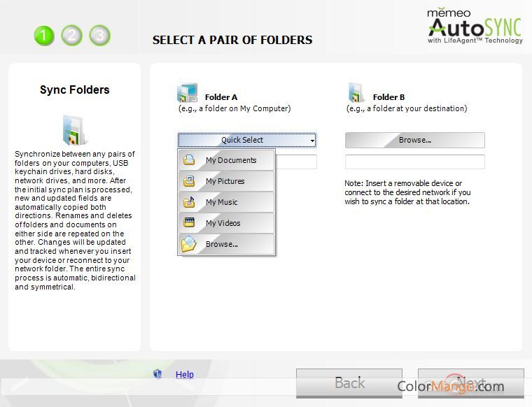Choose My Documents from Quick Select menu
The height and width of the screenshot is (407, 532).
[230, 160]
